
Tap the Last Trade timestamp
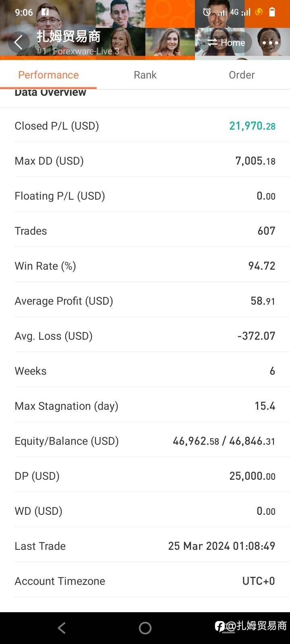point(222,546)
